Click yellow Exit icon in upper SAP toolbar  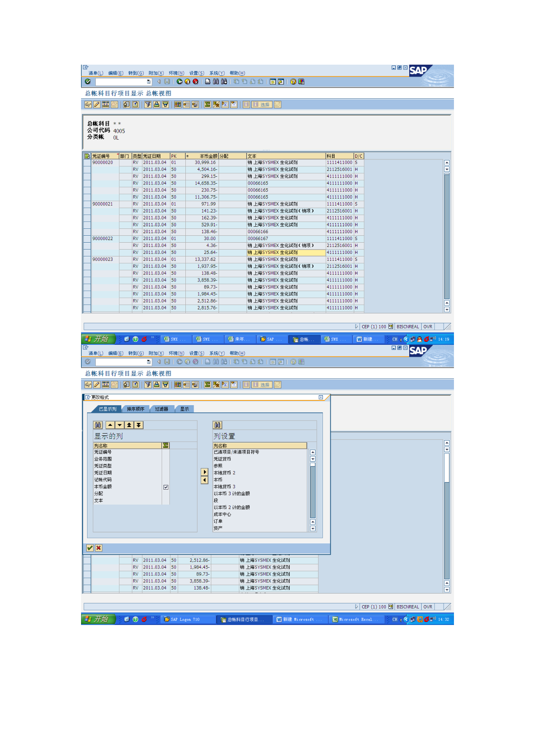188,81
